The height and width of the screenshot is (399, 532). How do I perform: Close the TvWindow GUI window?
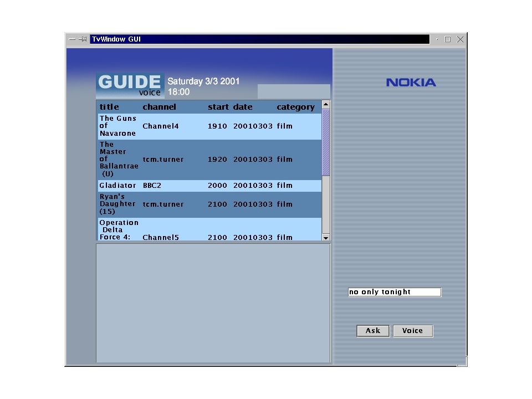tap(460, 39)
